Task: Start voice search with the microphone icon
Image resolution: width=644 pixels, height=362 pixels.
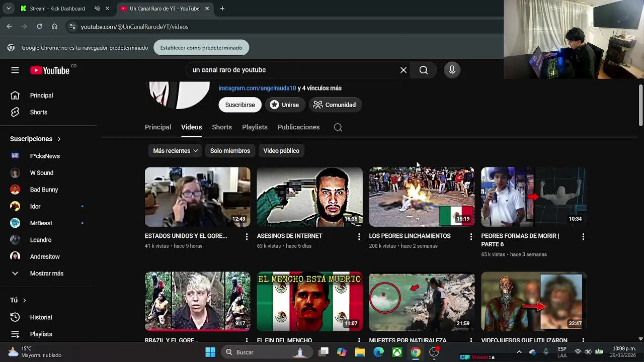Action: coord(452,70)
